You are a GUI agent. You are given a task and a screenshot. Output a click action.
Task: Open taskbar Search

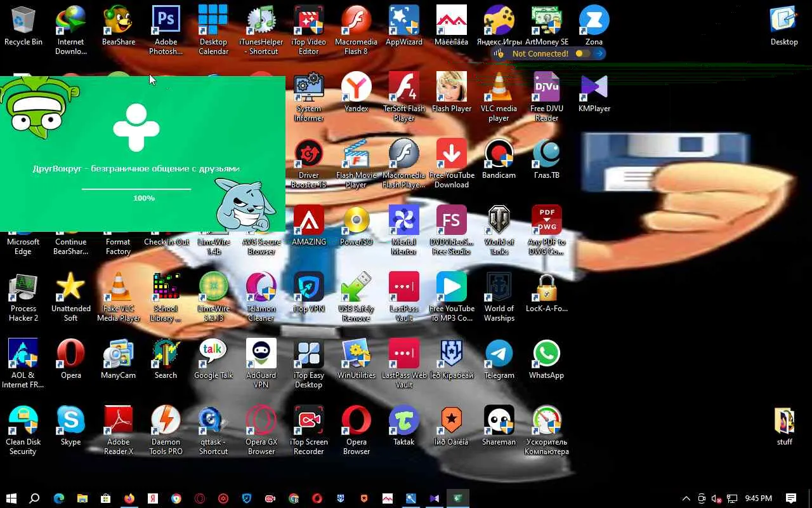[35, 498]
